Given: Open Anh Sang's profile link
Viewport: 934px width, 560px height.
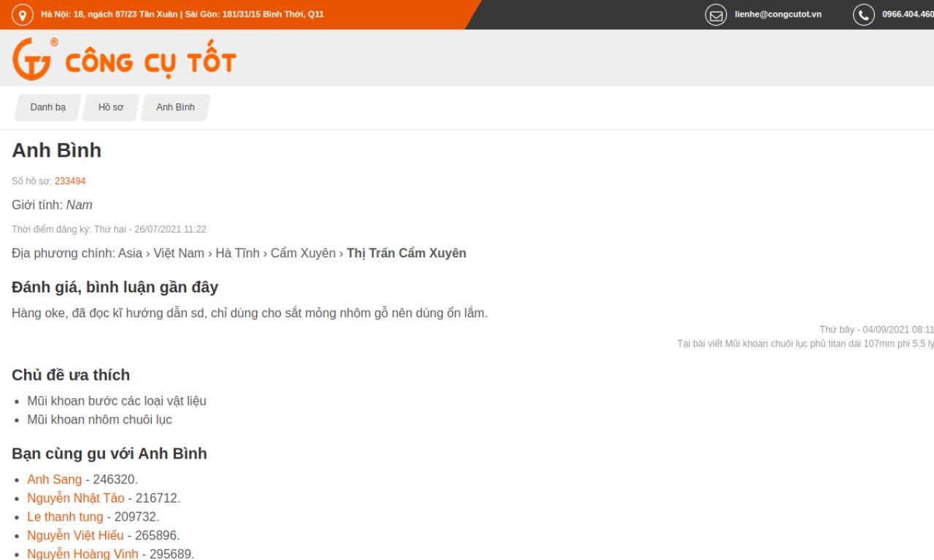Looking at the screenshot, I should click(x=54, y=479).
